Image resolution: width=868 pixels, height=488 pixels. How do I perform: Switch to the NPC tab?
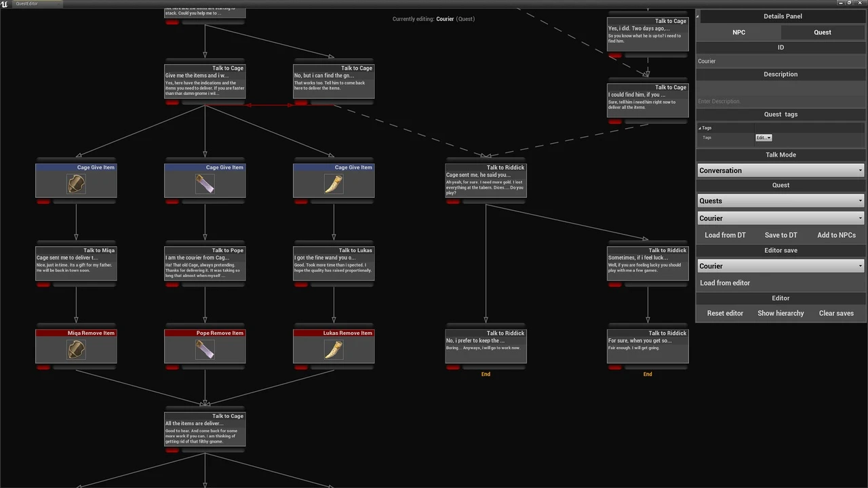738,33
